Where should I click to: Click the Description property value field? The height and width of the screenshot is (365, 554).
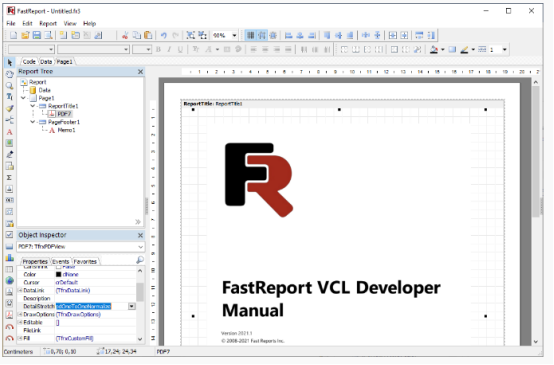click(95, 299)
